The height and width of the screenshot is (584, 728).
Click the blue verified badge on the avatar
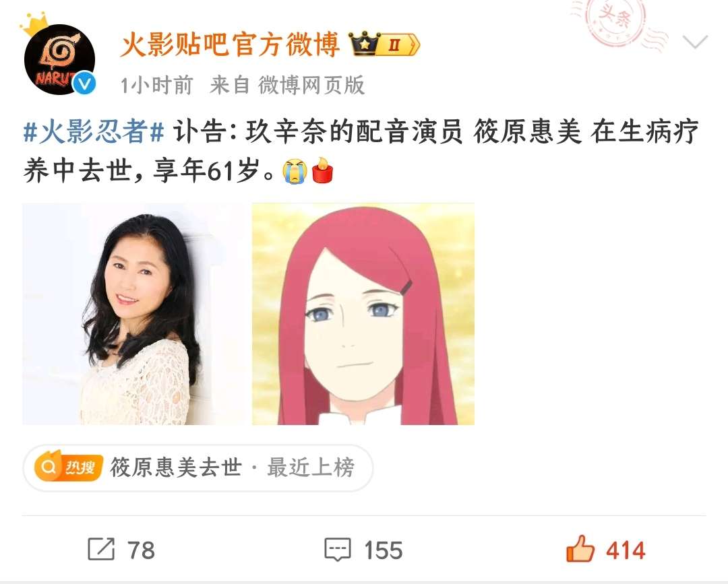[84, 84]
